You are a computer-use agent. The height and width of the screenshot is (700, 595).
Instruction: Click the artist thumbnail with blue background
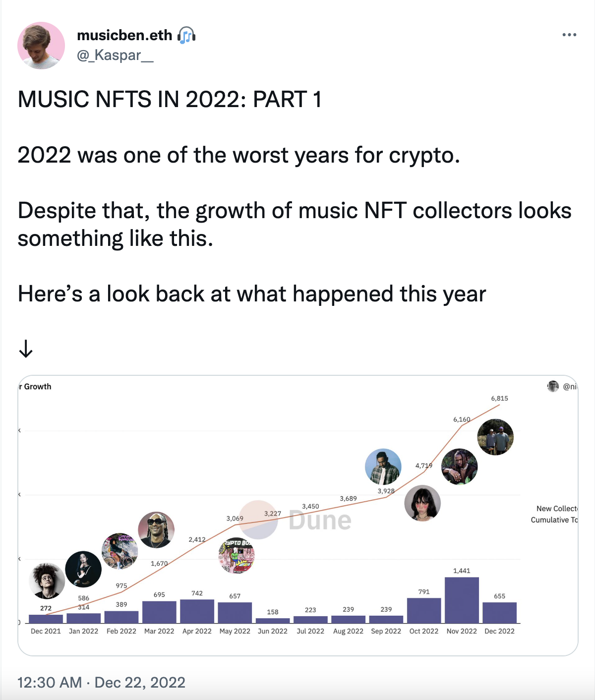pos(383,467)
